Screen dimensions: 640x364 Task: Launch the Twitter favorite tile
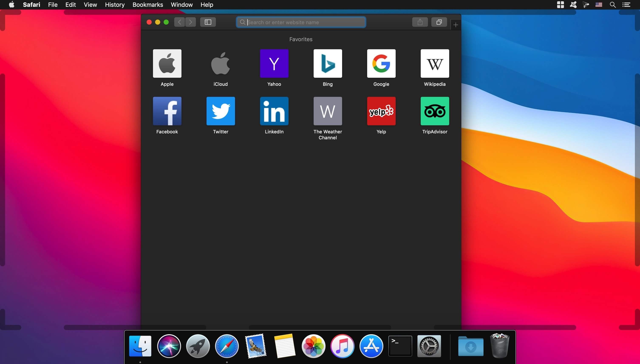[221, 111]
